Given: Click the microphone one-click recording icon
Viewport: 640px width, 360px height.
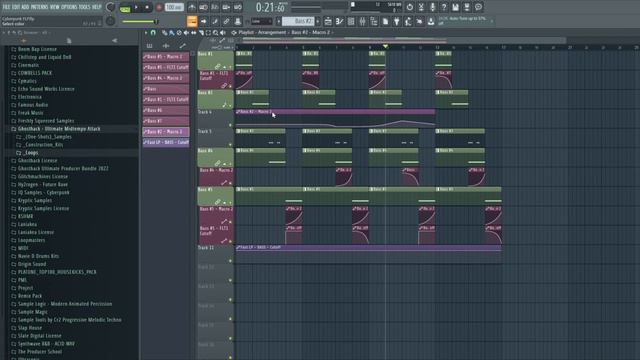Looking at the screenshot, I should pos(432,7).
